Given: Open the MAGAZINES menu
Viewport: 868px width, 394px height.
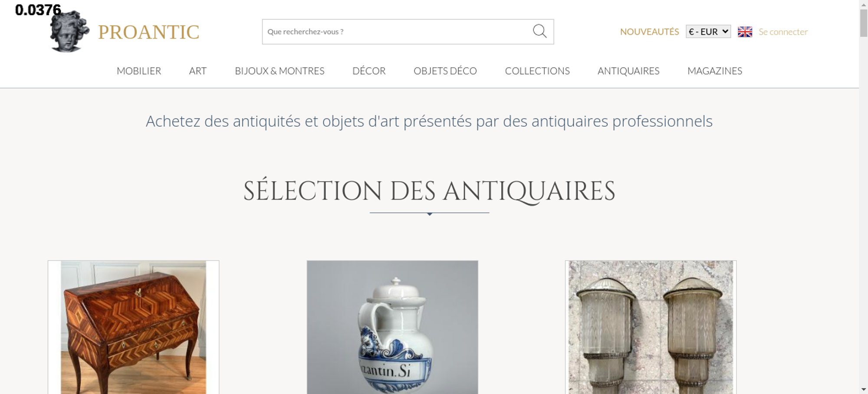Looking at the screenshot, I should pos(715,71).
